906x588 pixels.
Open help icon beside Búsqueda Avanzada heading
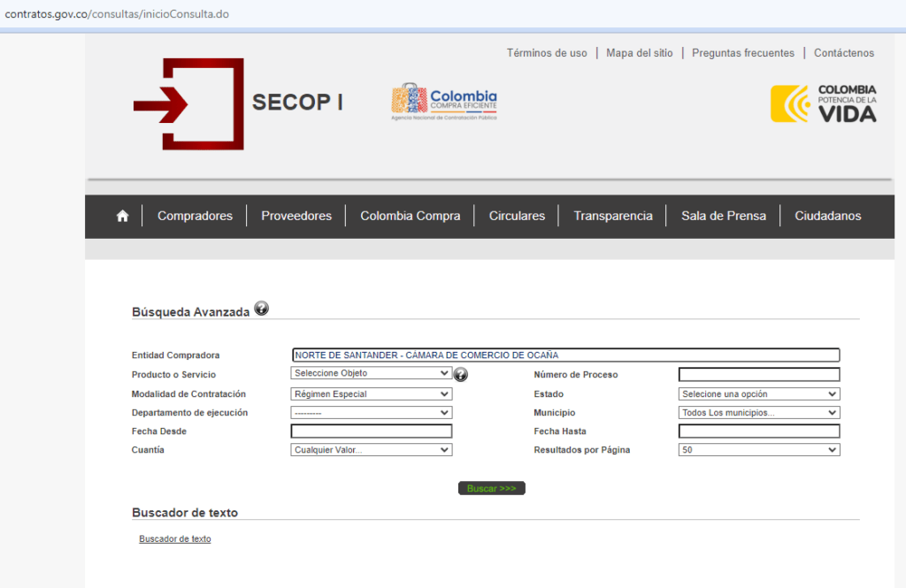pyautogui.click(x=261, y=309)
